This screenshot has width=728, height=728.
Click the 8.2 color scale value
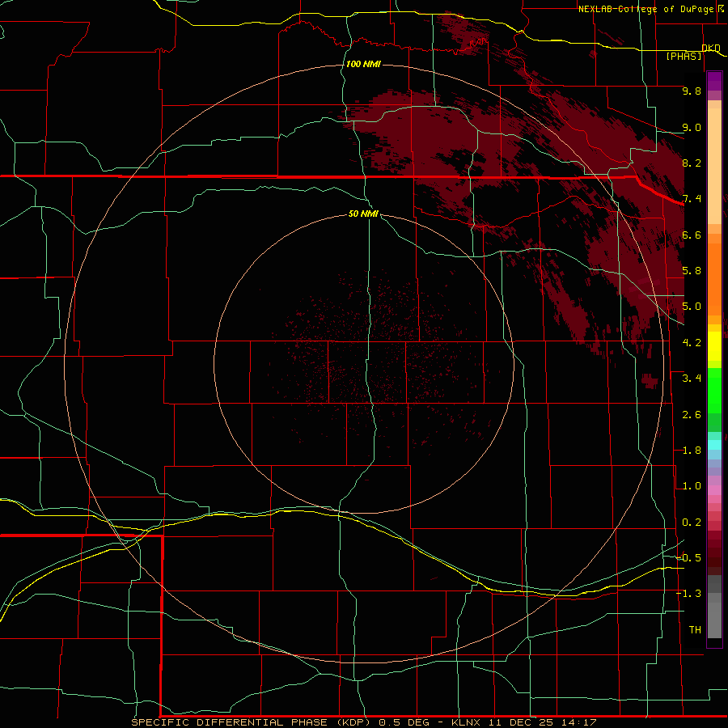click(x=692, y=163)
